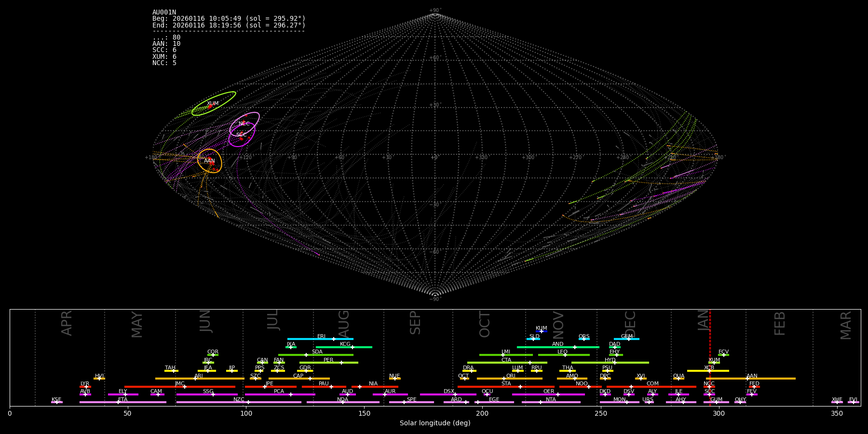Click the 300 tick label on axis
This screenshot has width=868, height=434.
tap(719, 413)
